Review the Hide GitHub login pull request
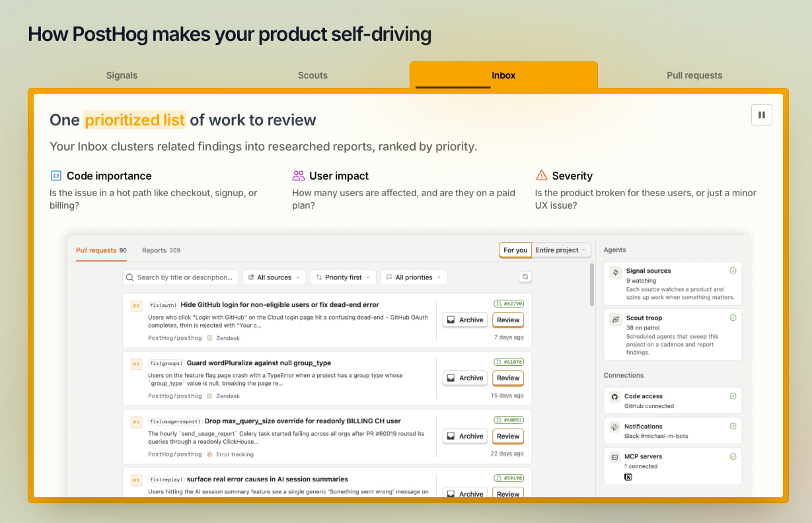The image size is (812, 523). click(508, 320)
